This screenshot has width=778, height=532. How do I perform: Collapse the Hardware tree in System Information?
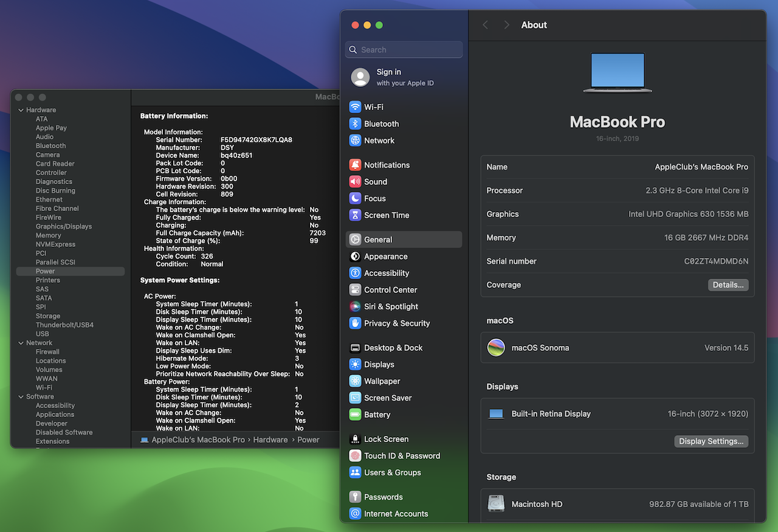pos(21,110)
